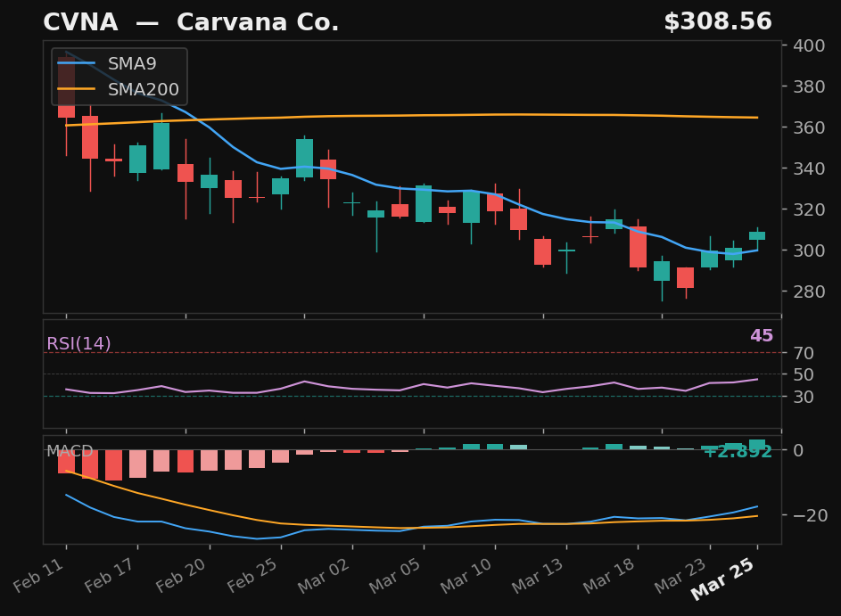Click the current price $308.56
The height and width of the screenshot is (616, 841).
(x=720, y=21)
